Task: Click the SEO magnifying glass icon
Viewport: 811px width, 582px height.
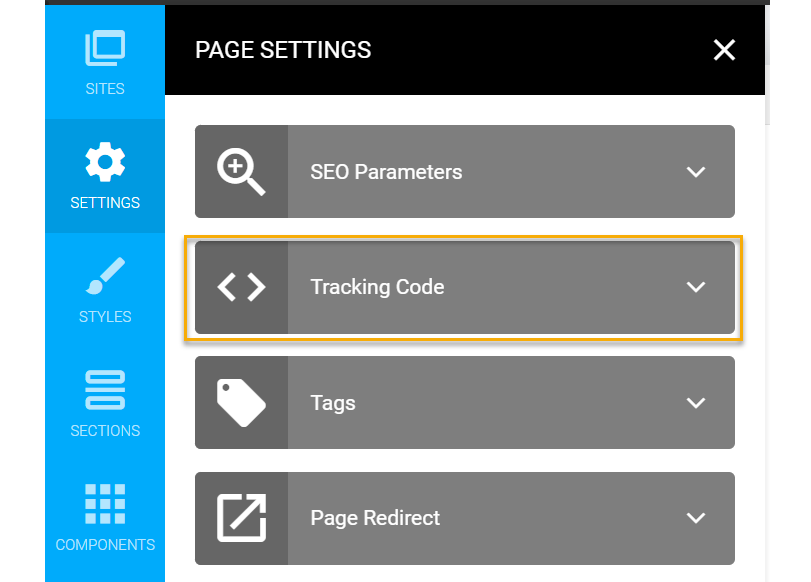Action: [x=241, y=172]
